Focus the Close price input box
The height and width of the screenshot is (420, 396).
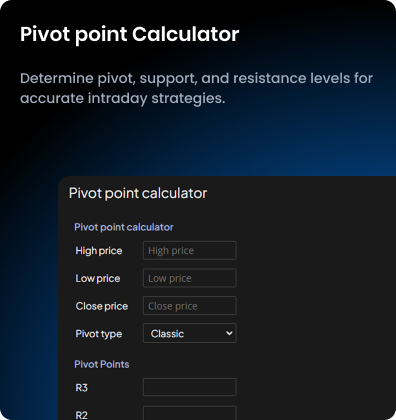pyautogui.click(x=190, y=306)
